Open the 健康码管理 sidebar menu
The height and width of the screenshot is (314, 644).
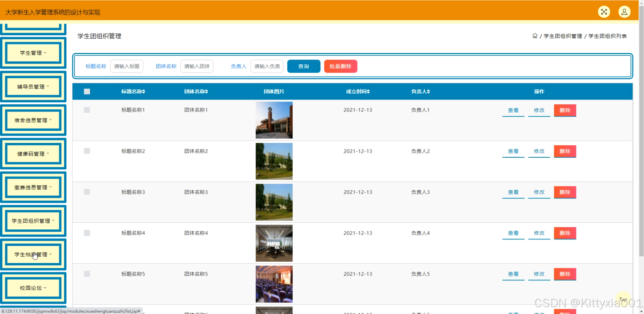(x=33, y=154)
